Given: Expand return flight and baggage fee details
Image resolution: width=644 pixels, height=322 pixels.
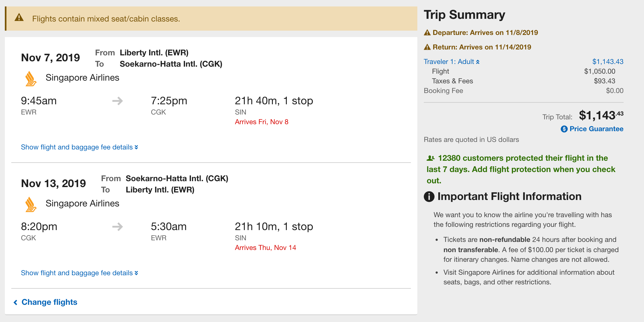Looking at the screenshot, I should tap(79, 273).
